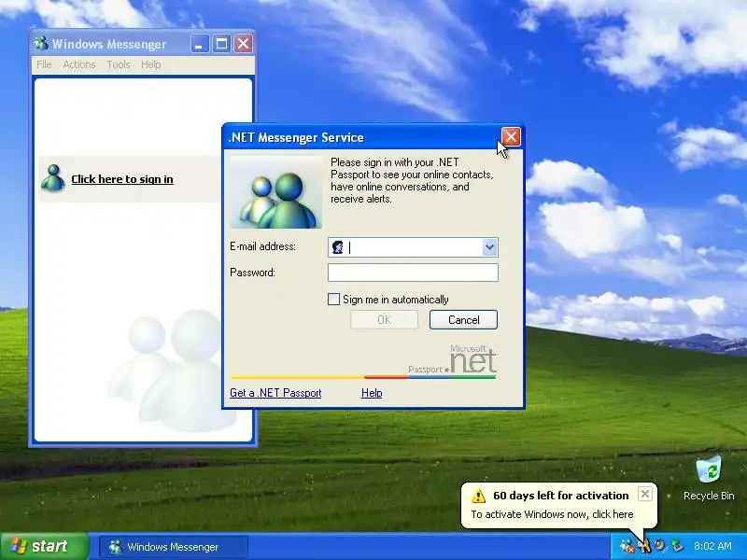Click the Messenger buddies picture in sign-in dialog
This screenshot has width=747, height=560.
point(275,192)
